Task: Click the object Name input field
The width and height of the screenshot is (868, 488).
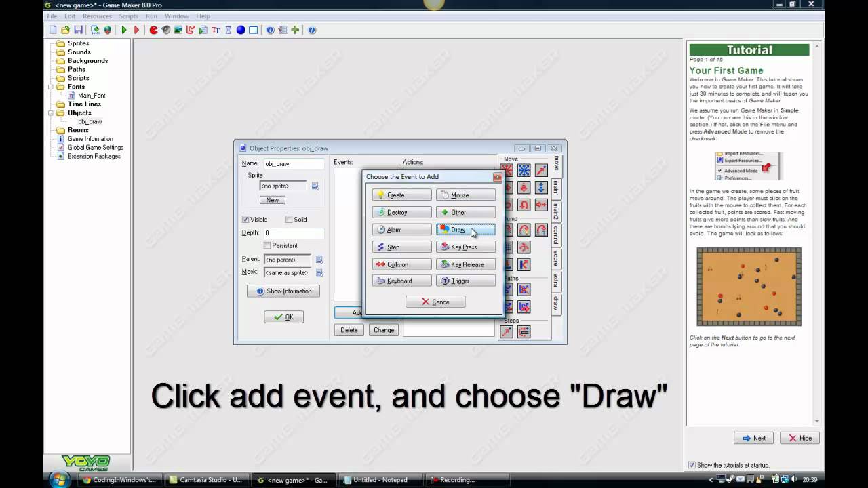Action: coord(293,164)
